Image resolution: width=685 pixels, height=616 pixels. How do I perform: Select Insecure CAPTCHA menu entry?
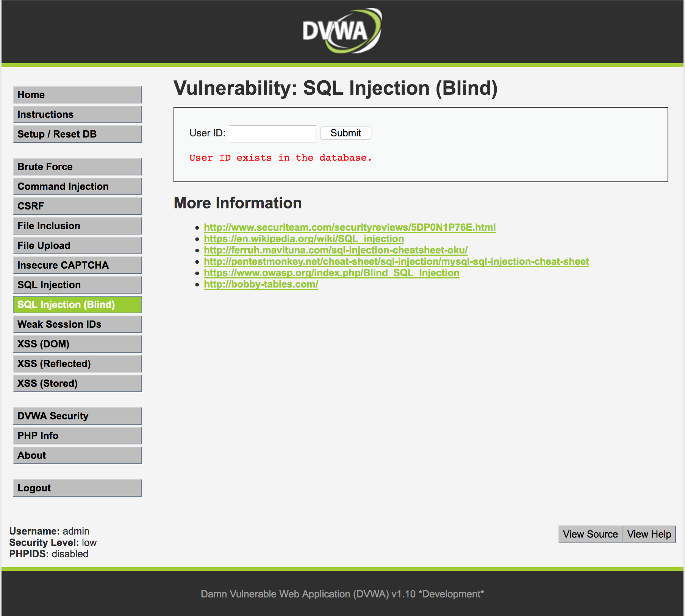coord(77,265)
